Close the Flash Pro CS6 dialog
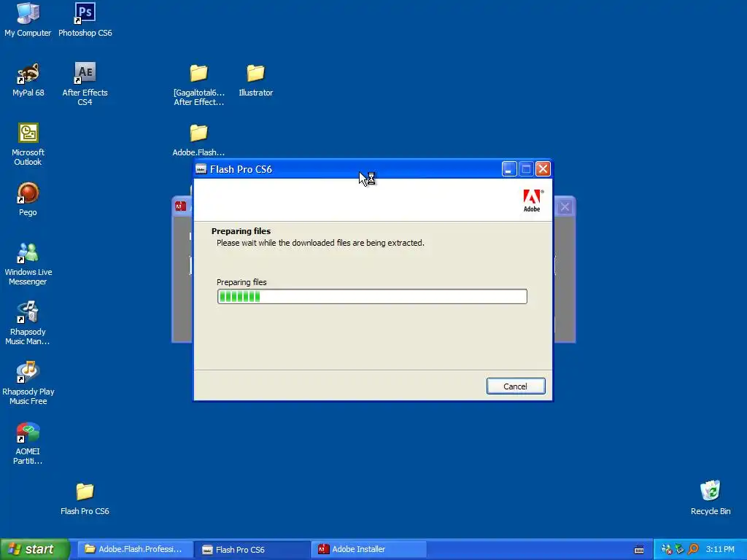The image size is (747, 560). [x=543, y=169]
